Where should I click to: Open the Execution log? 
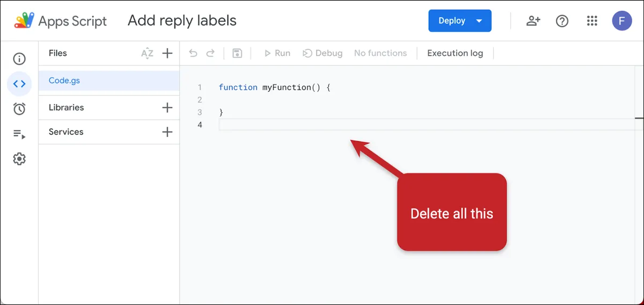[455, 53]
